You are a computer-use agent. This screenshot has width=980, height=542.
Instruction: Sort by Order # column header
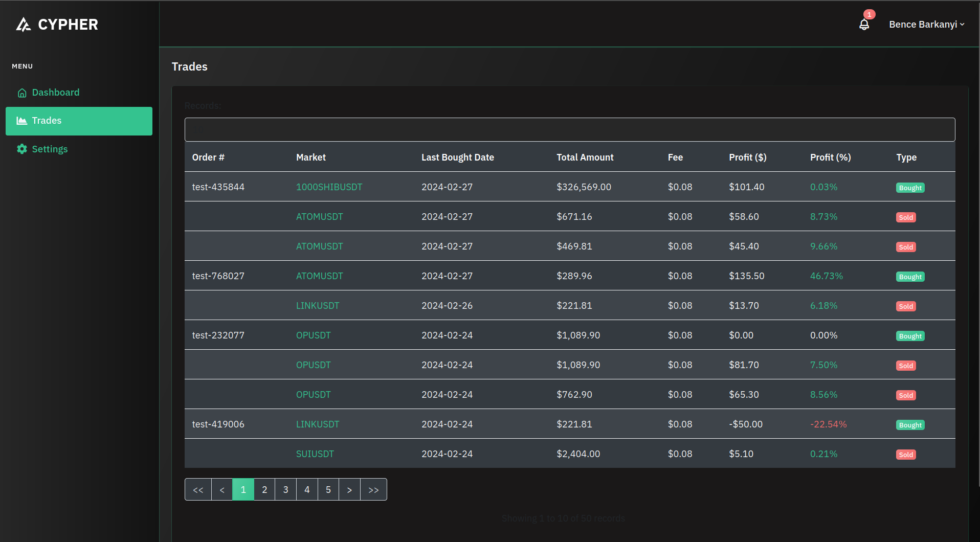208,157
